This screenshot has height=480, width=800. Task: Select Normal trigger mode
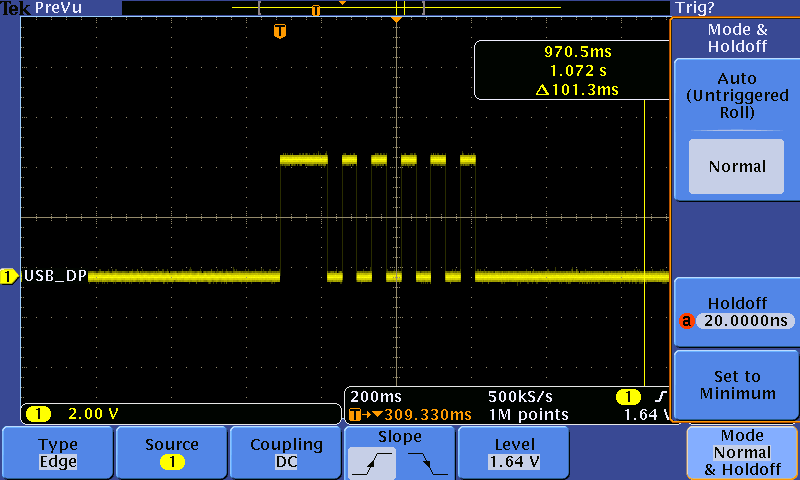736,166
